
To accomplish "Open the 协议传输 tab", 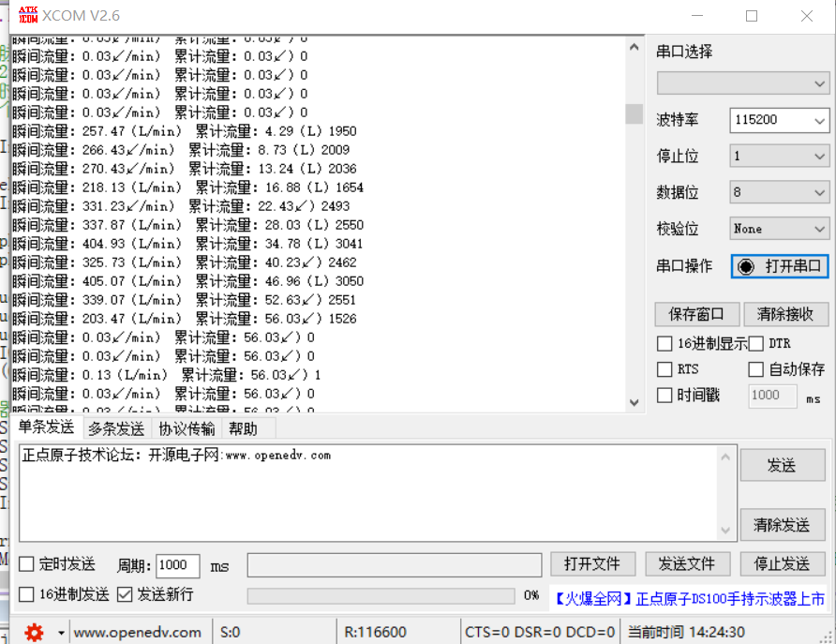I will point(187,429).
